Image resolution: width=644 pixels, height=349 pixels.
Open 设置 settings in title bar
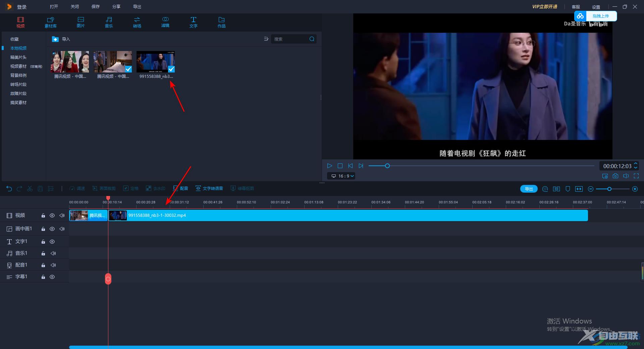596,7
